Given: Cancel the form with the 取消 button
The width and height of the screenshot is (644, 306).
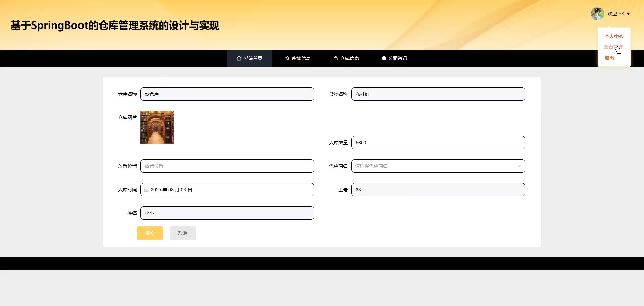Looking at the screenshot, I should [183, 233].
